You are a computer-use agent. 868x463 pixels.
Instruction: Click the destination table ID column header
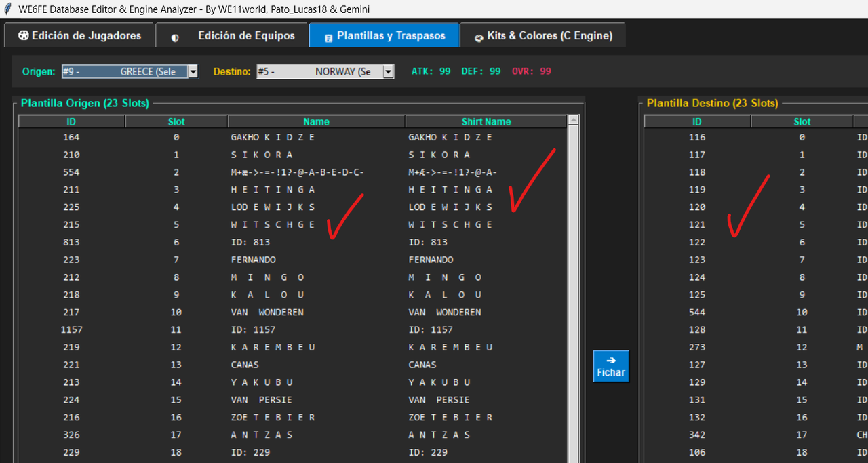(697, 121)
